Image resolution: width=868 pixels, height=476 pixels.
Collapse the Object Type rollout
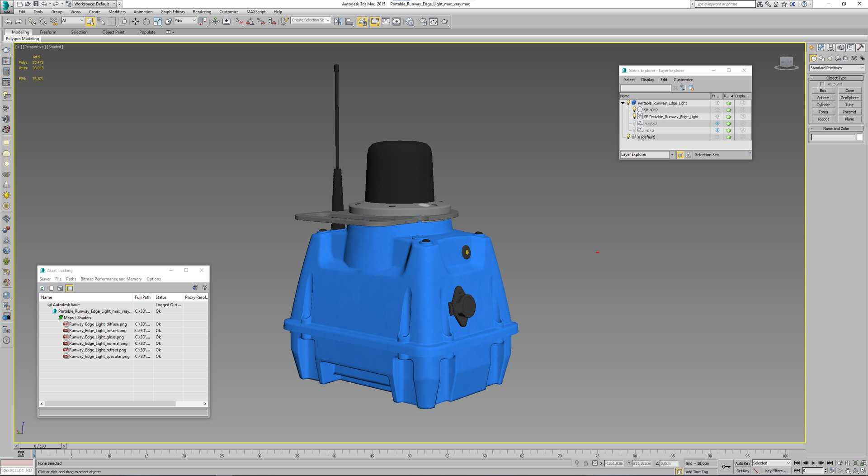click(x=836, y=78)
